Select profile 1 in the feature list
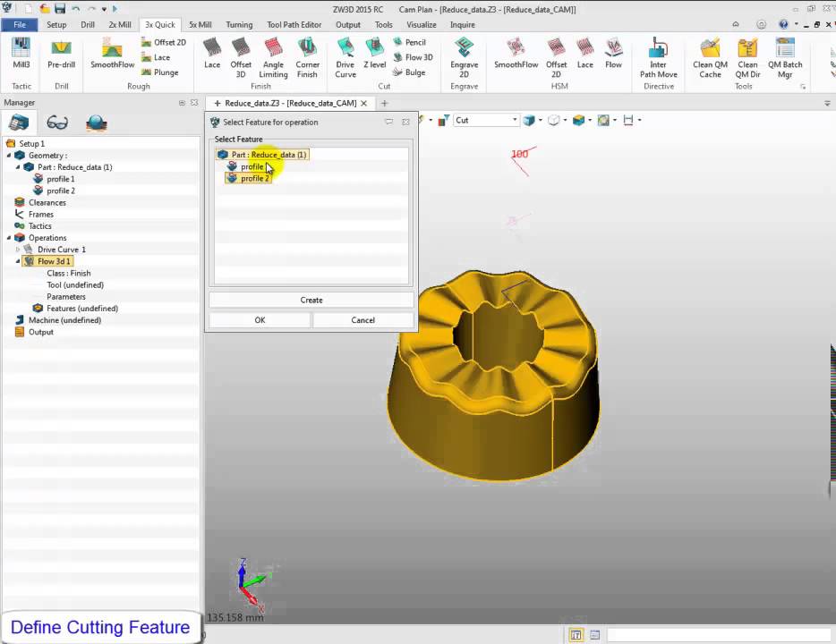Screen dimensions: 836x644 246,166
